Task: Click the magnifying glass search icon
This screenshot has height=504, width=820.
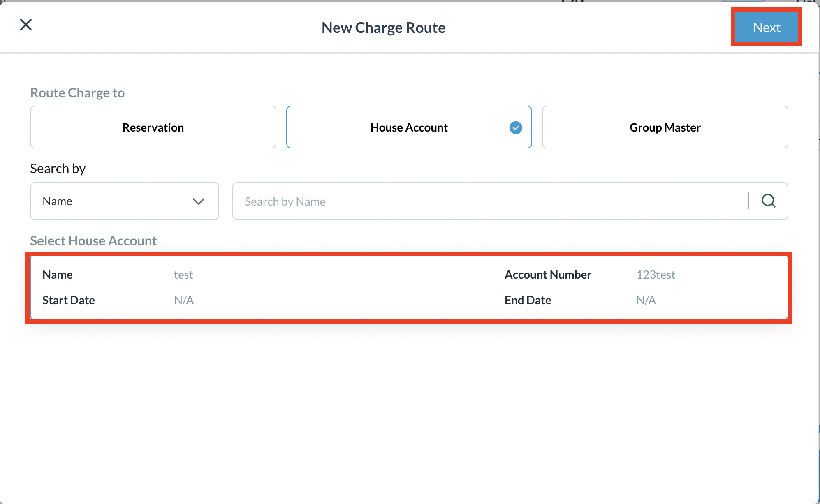Action: [x=768, y=201]
